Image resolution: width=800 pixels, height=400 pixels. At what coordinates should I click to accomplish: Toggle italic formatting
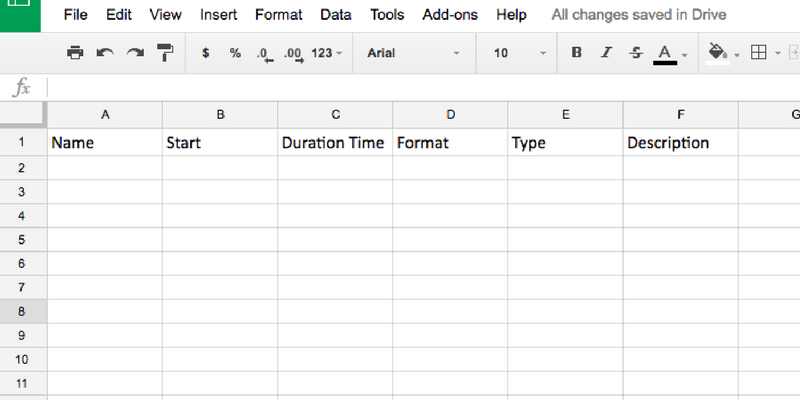point(606,53)
